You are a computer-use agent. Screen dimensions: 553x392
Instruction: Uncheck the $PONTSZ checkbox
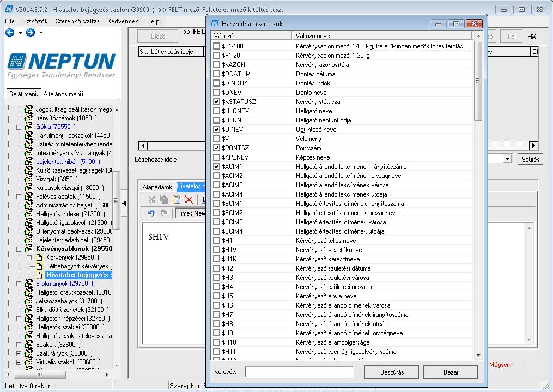[x=216, y=148]
